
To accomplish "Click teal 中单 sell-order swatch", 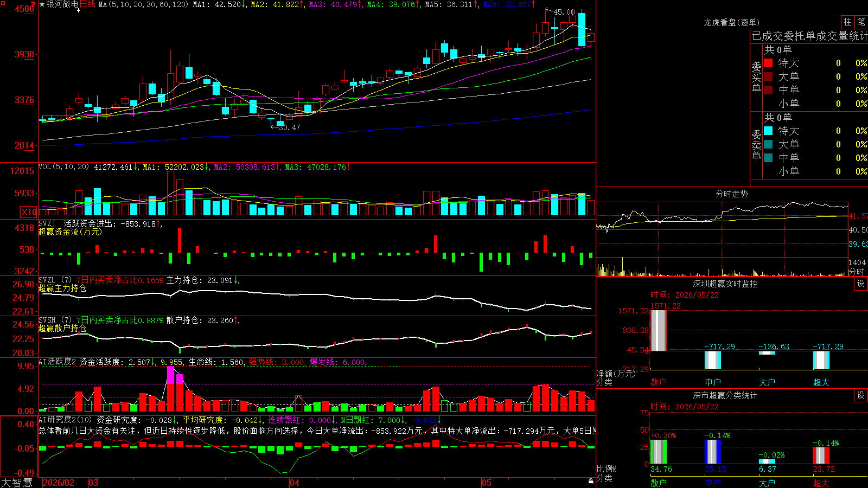I will pos(768,158).
